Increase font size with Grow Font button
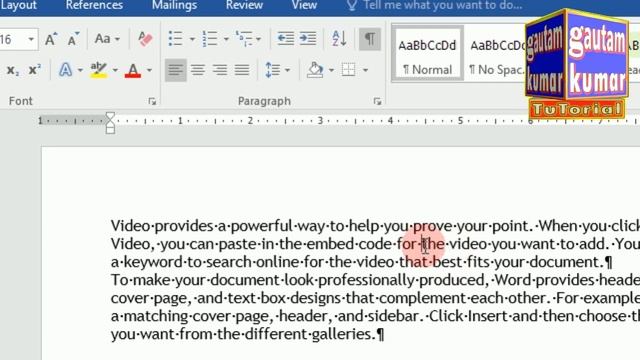The height and width of the screenshot is (360, 640). (x=51, y=39)
